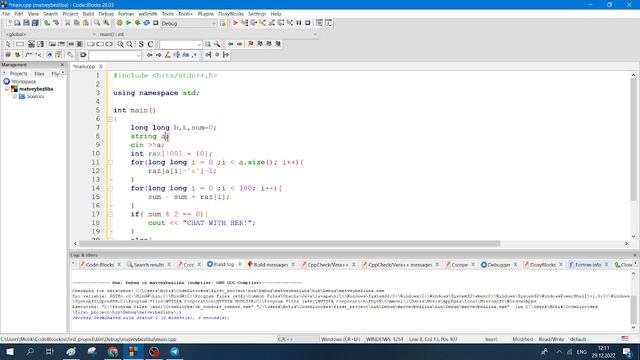Open the Windows Start menu
The width and height of the screenshot is (640, 360).
(x=10, y=351)
